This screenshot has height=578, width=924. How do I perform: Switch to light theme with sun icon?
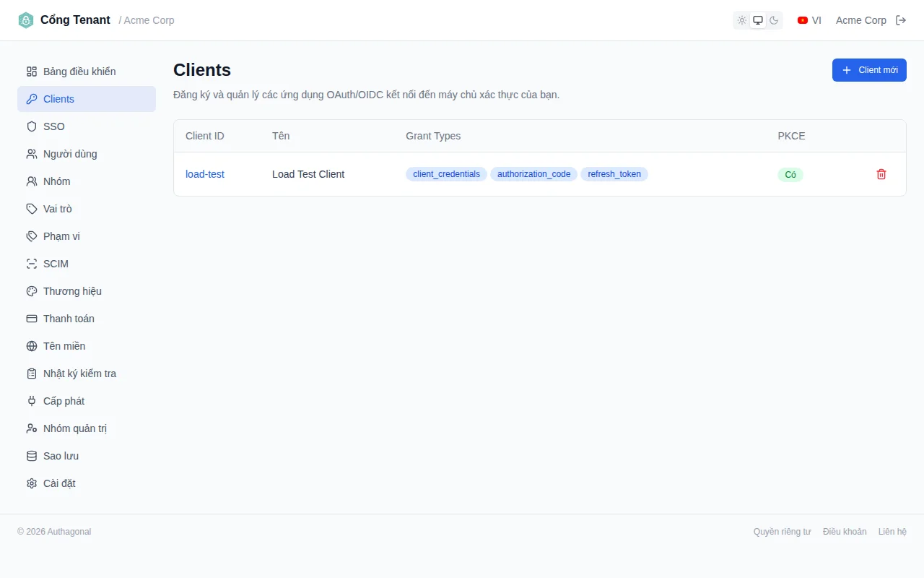click(742, 20)
